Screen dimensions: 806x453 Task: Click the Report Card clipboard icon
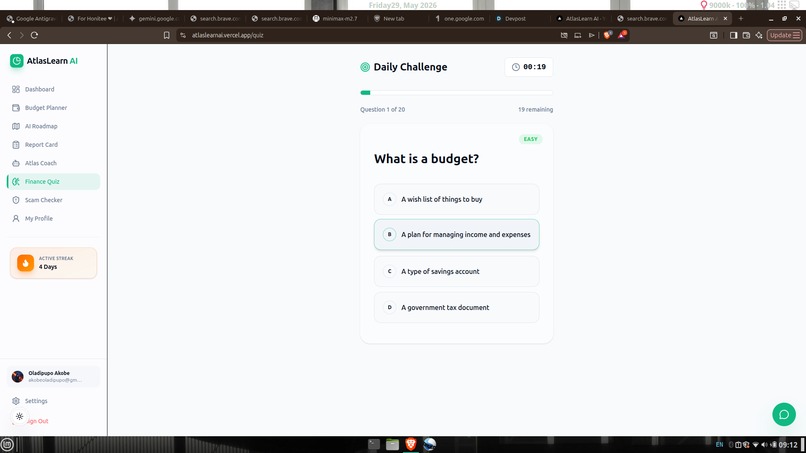[x=16, y=144]
